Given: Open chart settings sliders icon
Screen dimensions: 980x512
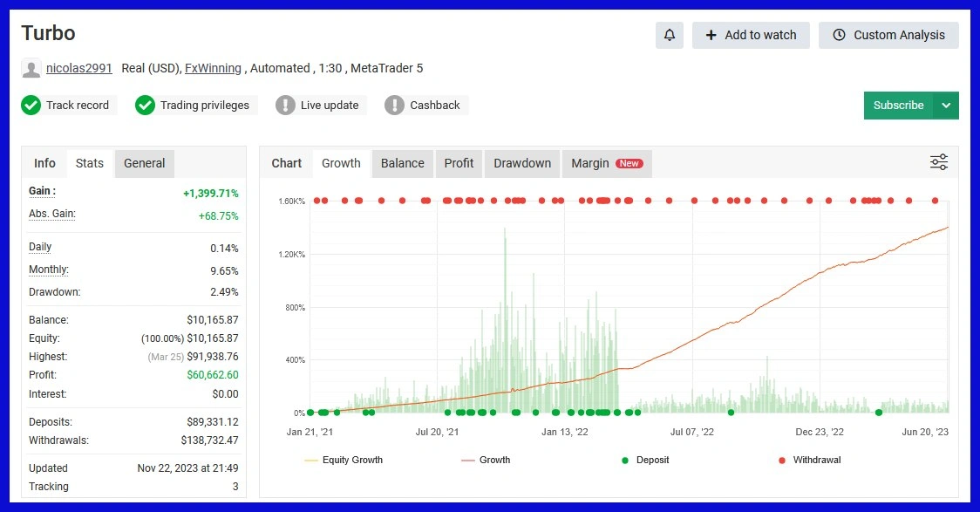Looking at the screenshot, I should click(938, 162).
